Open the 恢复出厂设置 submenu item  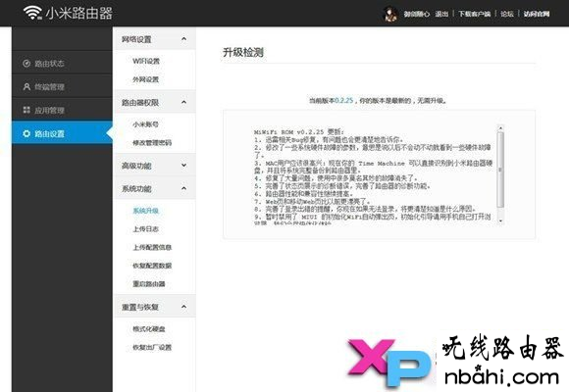pyautogui.click(x=152, y=347)
